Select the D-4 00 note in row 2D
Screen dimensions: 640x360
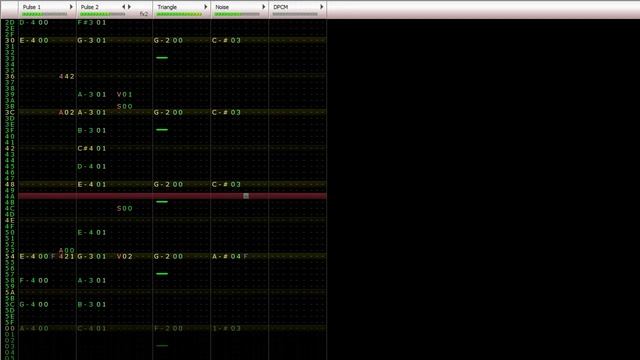click(x=34, y=22)
